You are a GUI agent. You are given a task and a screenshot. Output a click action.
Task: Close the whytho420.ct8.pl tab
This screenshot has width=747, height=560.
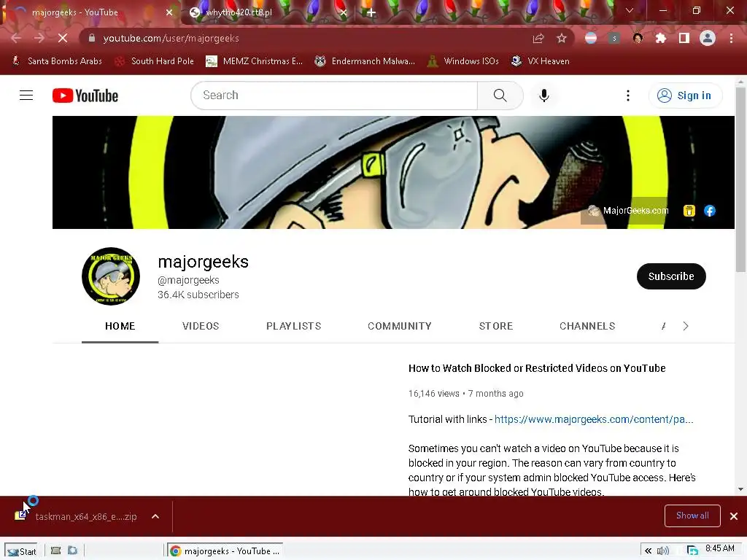coord(343,12)
